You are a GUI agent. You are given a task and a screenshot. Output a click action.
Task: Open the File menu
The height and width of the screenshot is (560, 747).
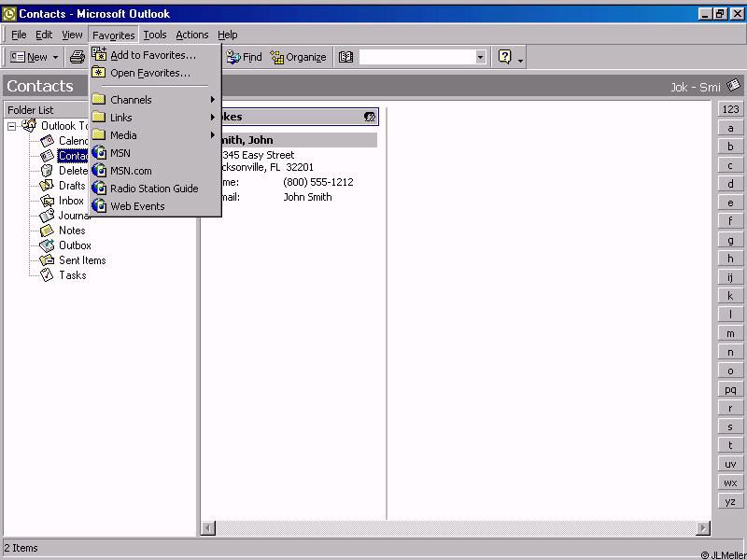point(19,35)
